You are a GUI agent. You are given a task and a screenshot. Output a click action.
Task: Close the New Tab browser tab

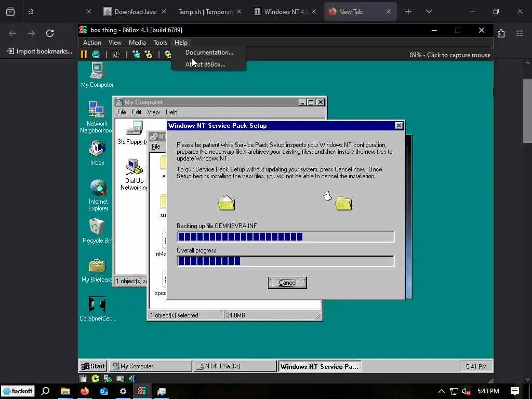pyautogui.click(x=389, y=12)
